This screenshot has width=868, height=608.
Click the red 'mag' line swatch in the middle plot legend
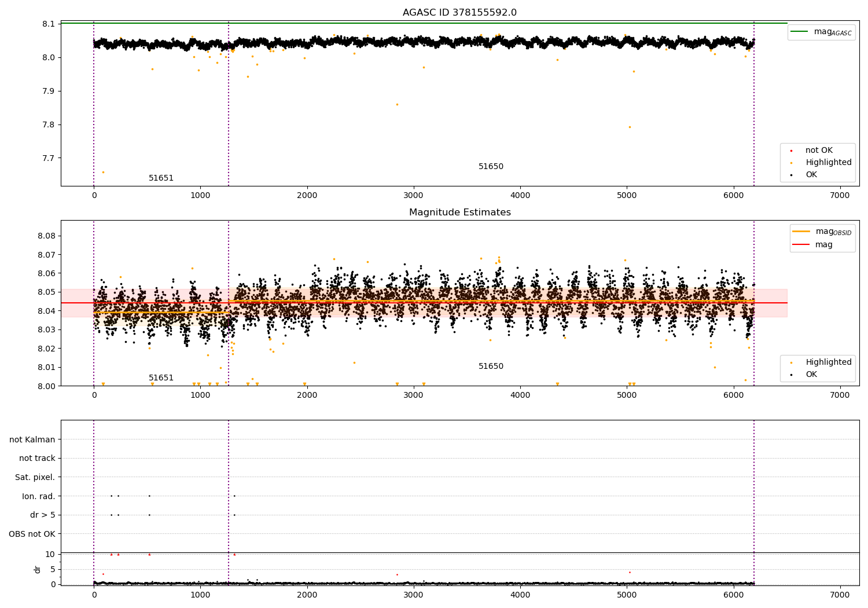tap(801, 244)
